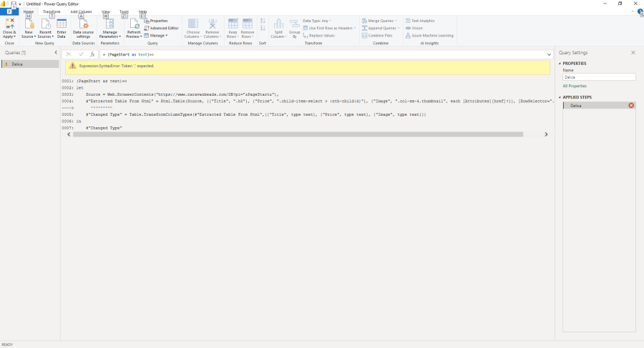Click the Remove Rows icon
644x348 pixels.
pyautogui.click(x=248, y=24)
